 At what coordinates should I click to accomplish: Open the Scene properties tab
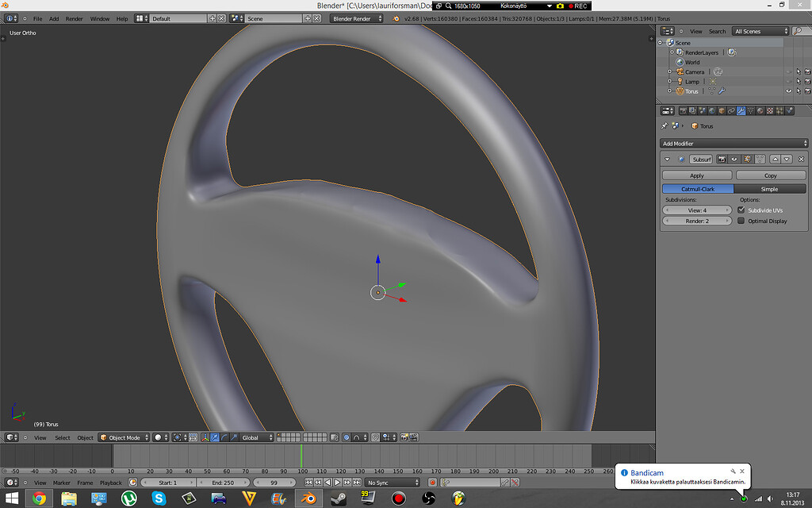702,110
